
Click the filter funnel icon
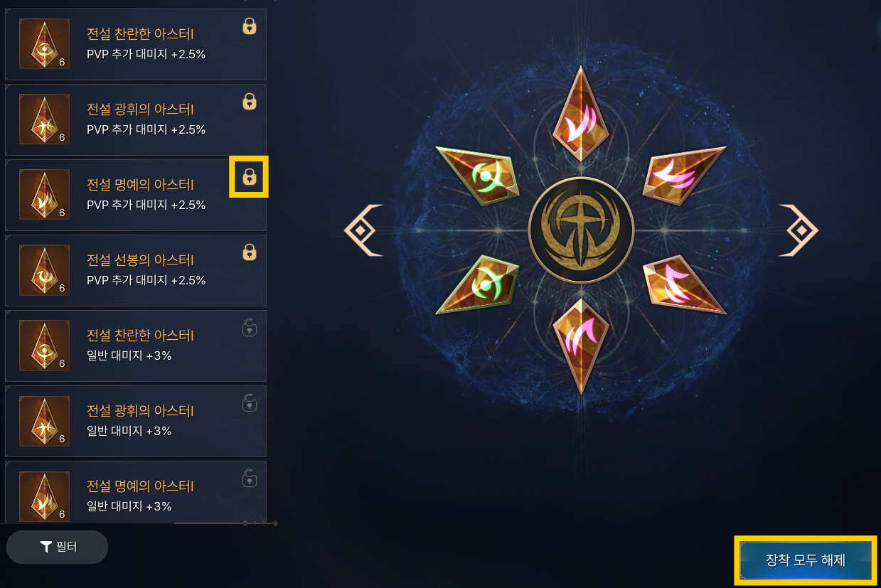(46, 547)
